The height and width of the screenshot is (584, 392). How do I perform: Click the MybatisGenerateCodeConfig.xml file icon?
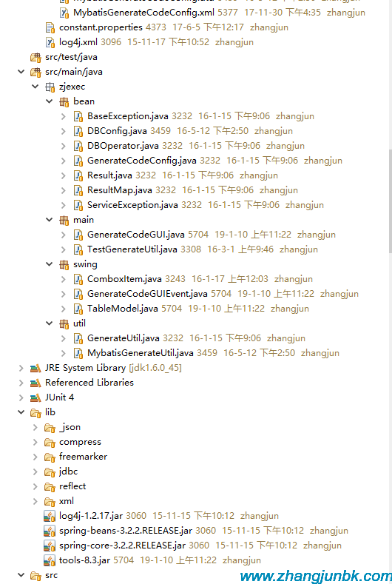(64, 13)
